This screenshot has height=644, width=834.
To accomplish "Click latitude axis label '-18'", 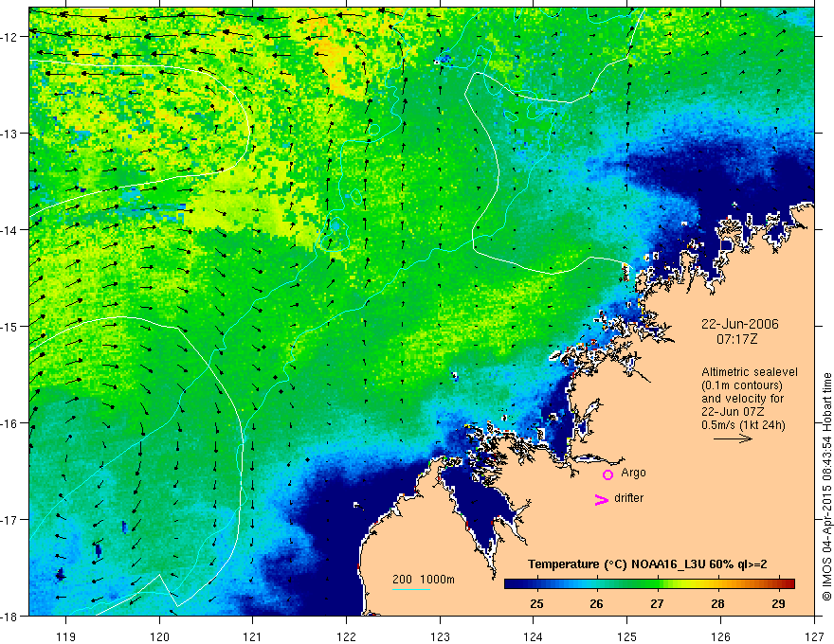I will (10, 616).
